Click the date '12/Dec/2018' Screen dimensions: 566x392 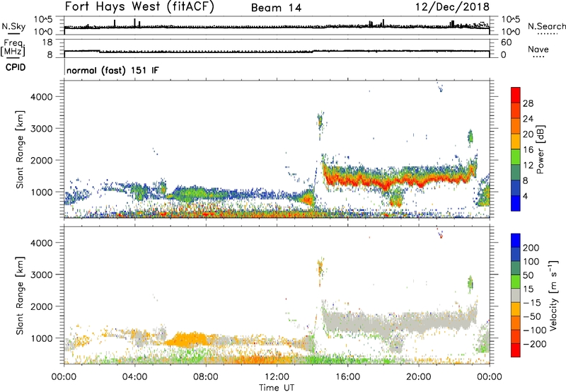click(x=453, y=6)
